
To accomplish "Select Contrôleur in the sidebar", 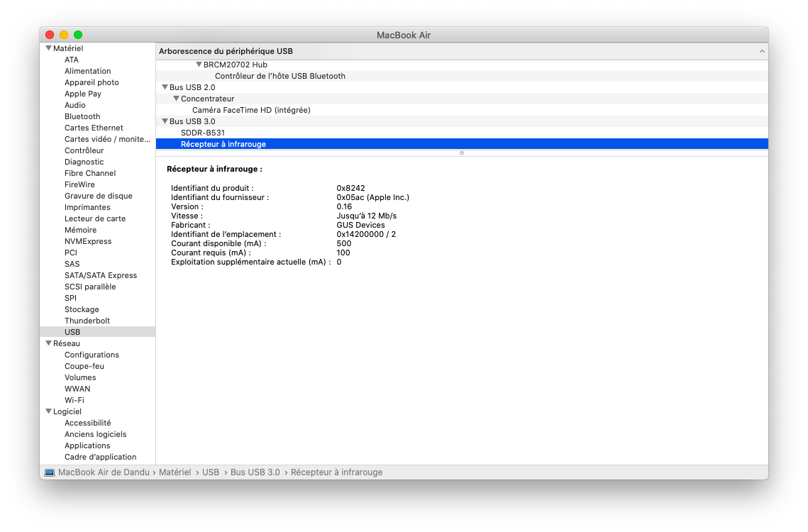I will click(84, 150).
